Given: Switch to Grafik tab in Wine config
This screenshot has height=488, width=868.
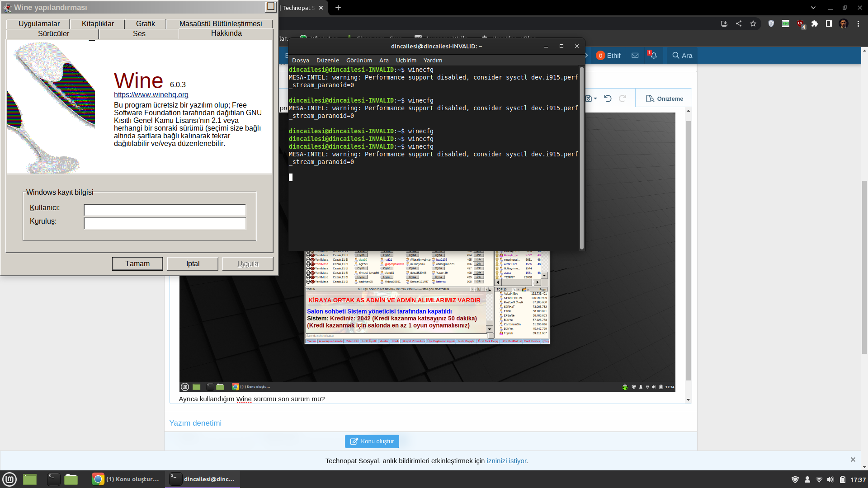Looking at the screenshot, I should (145, 24).
